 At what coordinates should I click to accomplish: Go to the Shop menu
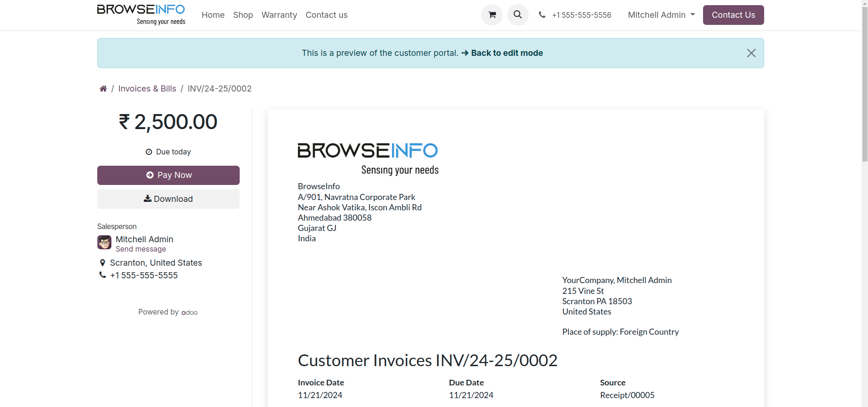coord(243,15)
